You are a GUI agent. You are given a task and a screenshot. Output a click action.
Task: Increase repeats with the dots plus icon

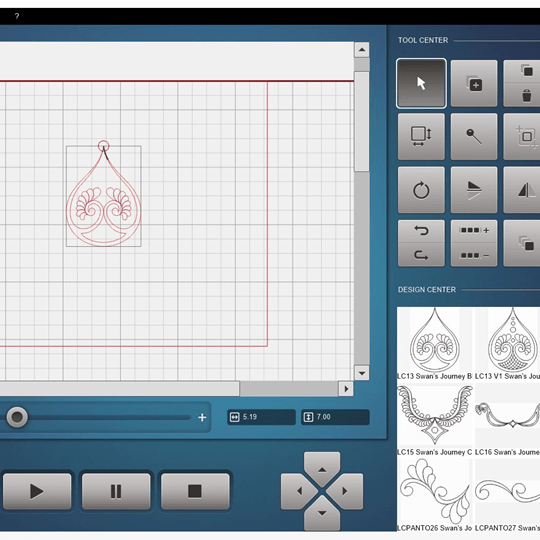(474, 230)
